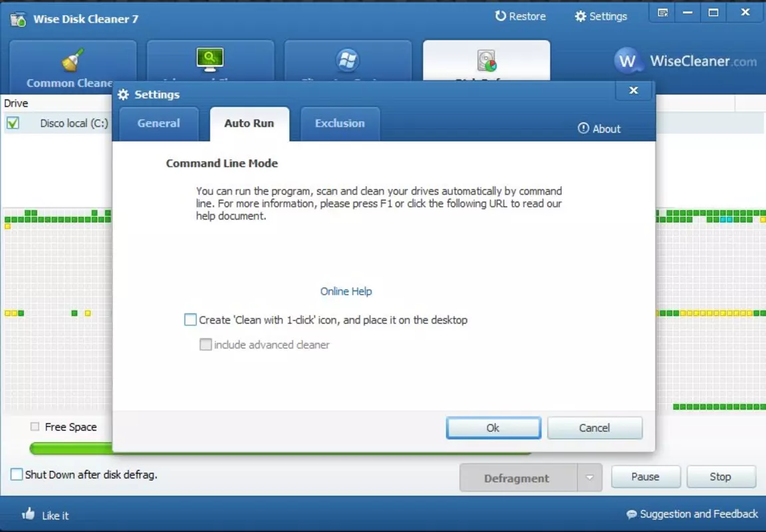766x532 pixels.
Task: Click the About exclamation icon in Settings
Action: [583, 128]
